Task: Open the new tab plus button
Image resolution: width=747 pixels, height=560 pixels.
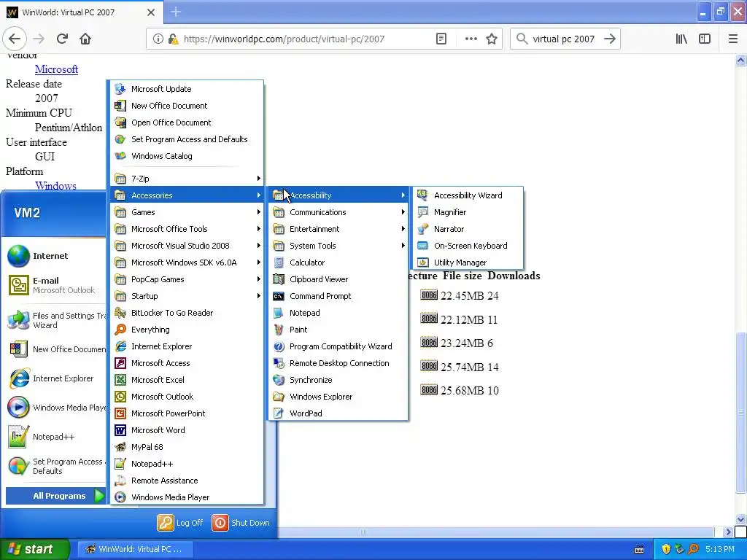Action: pos(175,12)
